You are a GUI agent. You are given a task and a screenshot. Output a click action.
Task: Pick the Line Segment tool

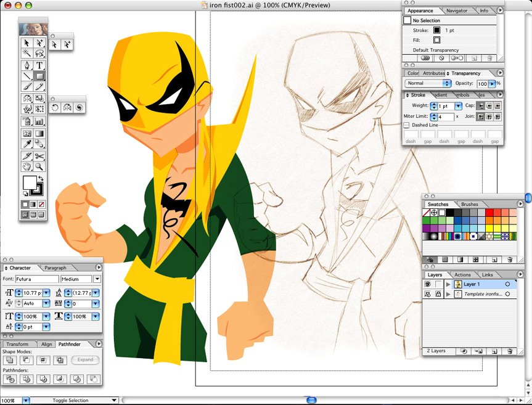pos(27,76)
